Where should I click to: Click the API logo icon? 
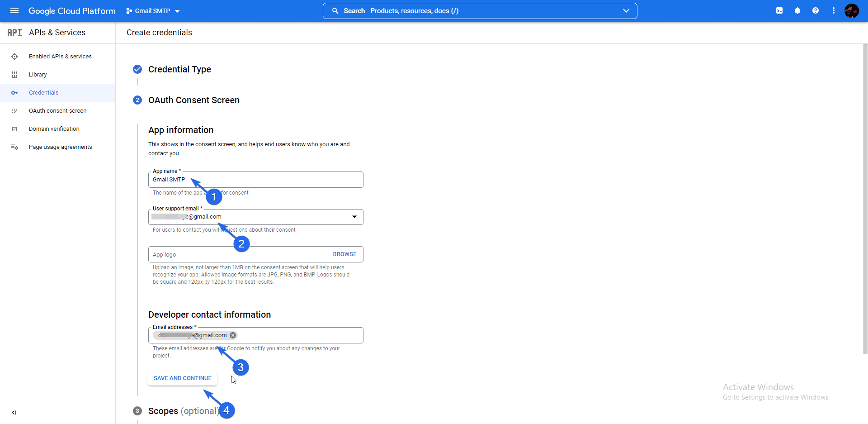pos(14,33)
